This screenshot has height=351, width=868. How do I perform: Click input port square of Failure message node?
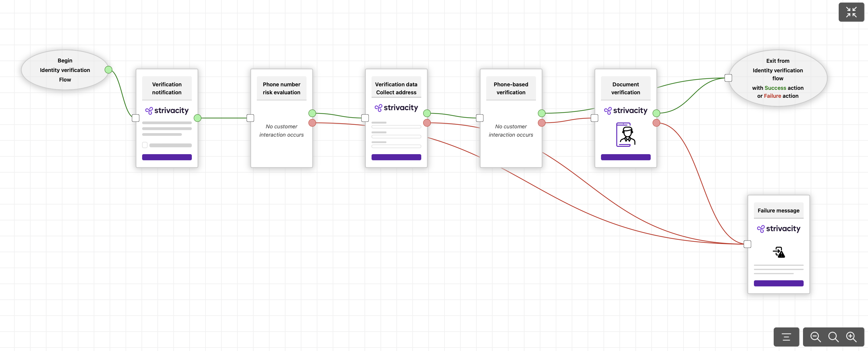pos(747,244)
